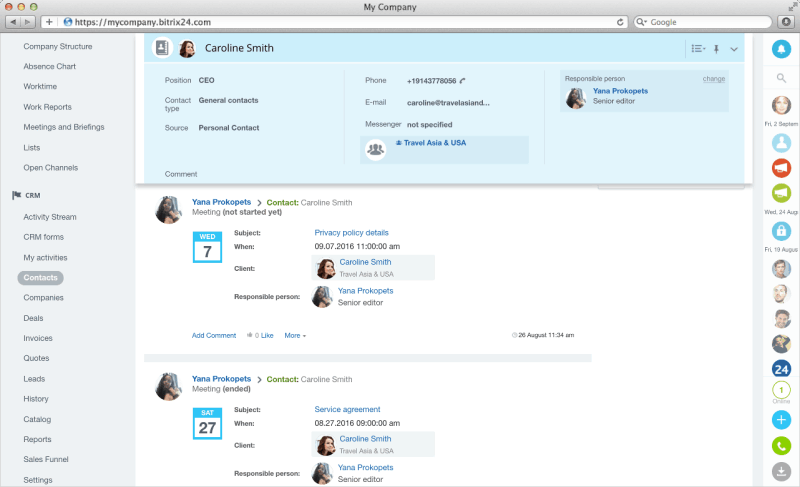Viewport: 800px width, 487px height.
Task: Expand the More dropdown under first meeting
Action: pos(295,336)
